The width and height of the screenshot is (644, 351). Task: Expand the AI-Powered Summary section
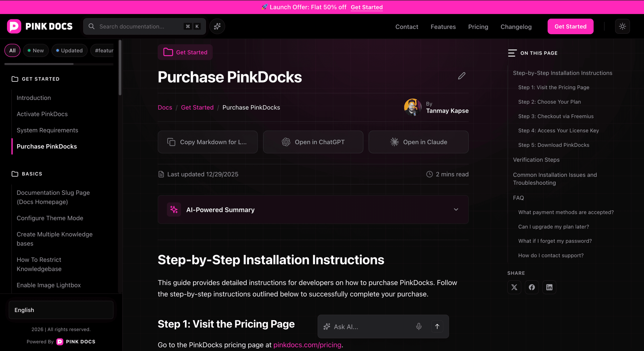(456, 209)
